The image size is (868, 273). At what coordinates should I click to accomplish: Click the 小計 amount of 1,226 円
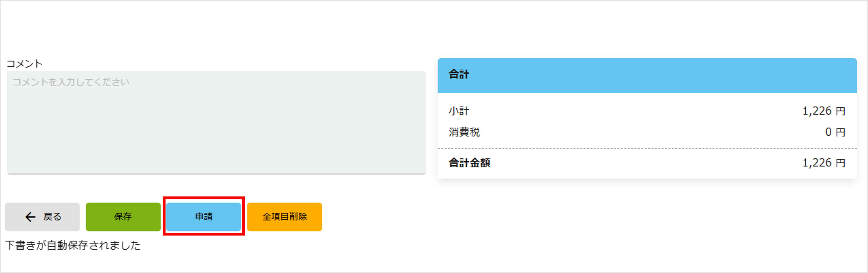[823, 111]
